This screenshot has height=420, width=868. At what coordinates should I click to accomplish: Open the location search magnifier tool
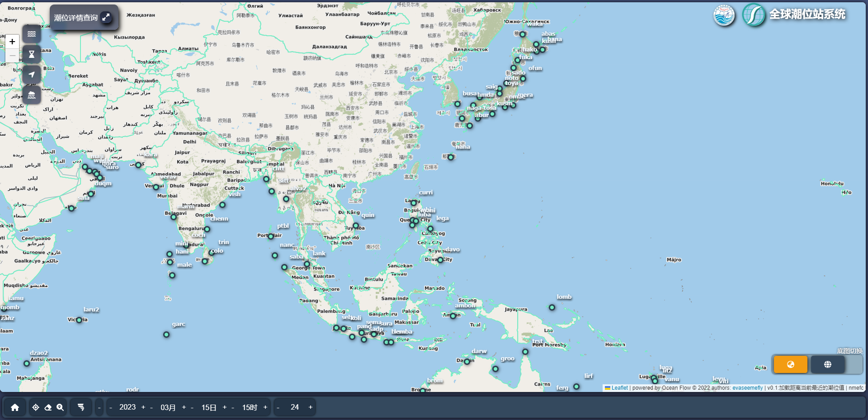(x=60, y=407)
